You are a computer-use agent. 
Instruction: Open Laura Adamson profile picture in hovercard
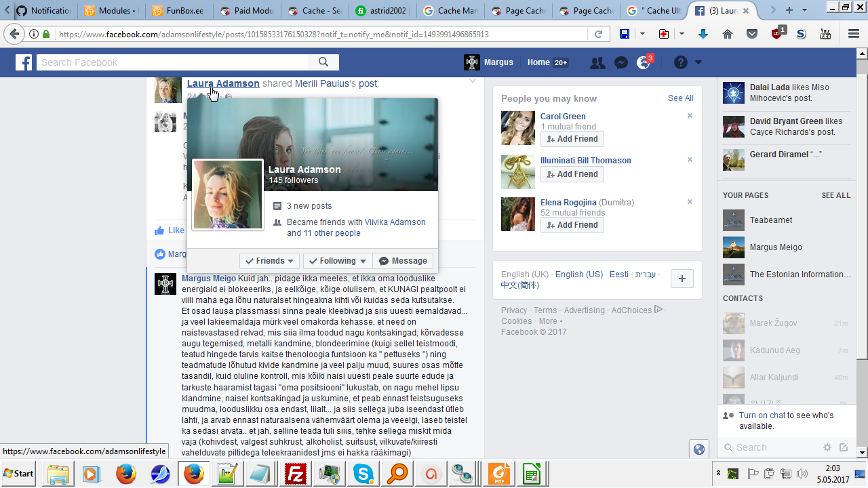click(x=227, y=195)
